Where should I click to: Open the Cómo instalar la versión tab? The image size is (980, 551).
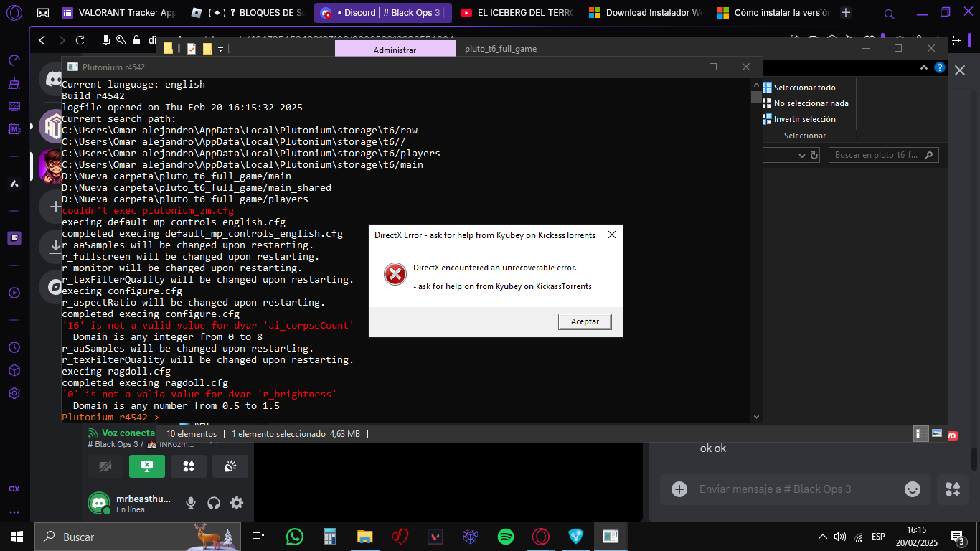point(773,12)
